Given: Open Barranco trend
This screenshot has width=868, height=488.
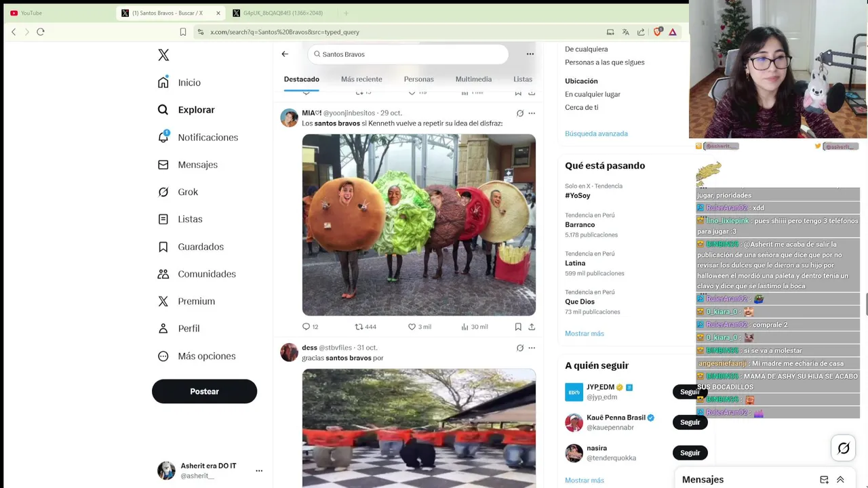Looking at the screenshot, I should coord(580,225).
